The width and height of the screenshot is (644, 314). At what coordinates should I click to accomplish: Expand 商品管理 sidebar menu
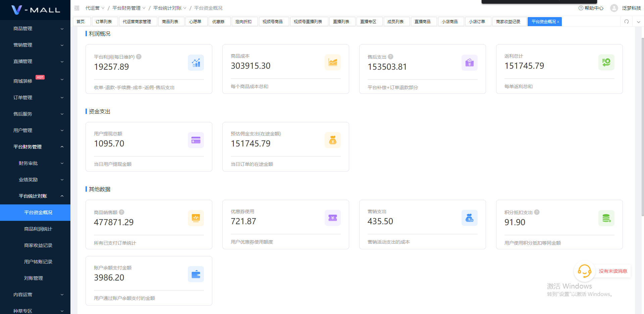pos(35,29)
